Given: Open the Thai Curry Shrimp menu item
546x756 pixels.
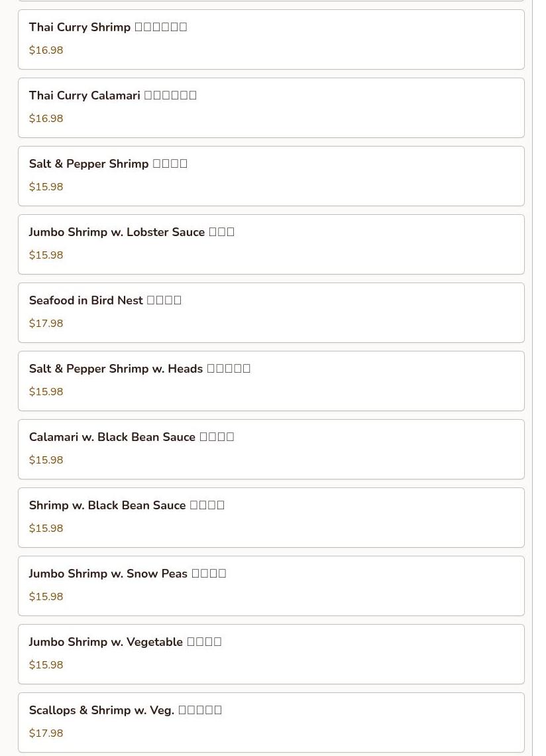Looking at the screenshot, I should tap(271, 40).
